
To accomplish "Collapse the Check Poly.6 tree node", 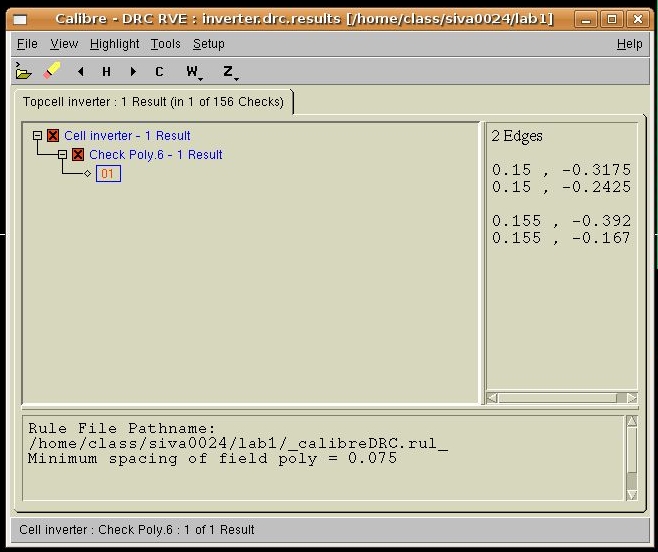I will coord(62,155).
